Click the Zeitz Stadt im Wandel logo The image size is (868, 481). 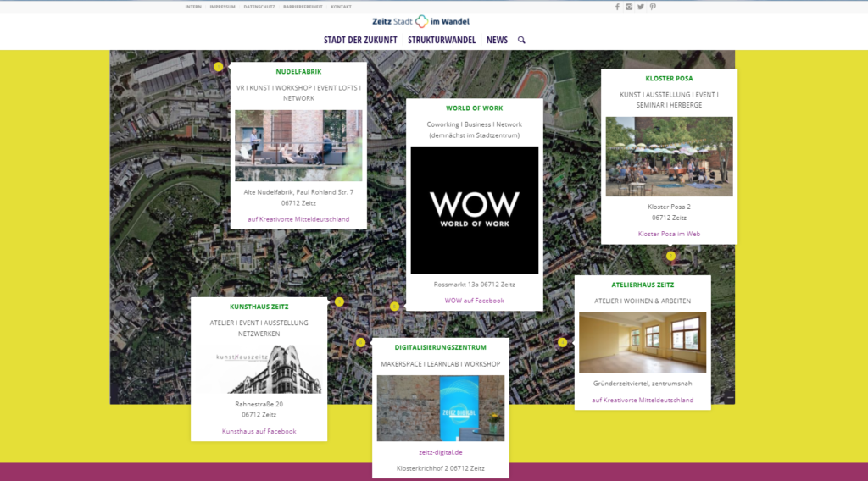[x=420, y=21]
